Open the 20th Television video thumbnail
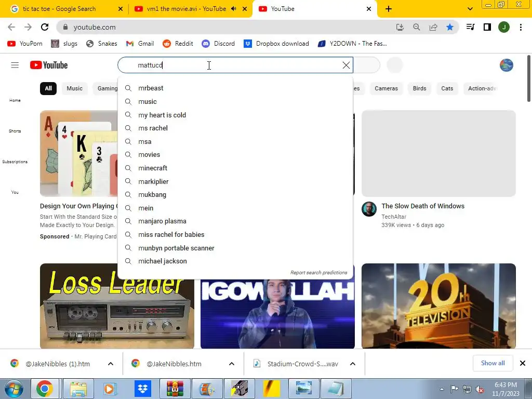The height and width of the screenshot is (399, 532). (x=438, y=306)
